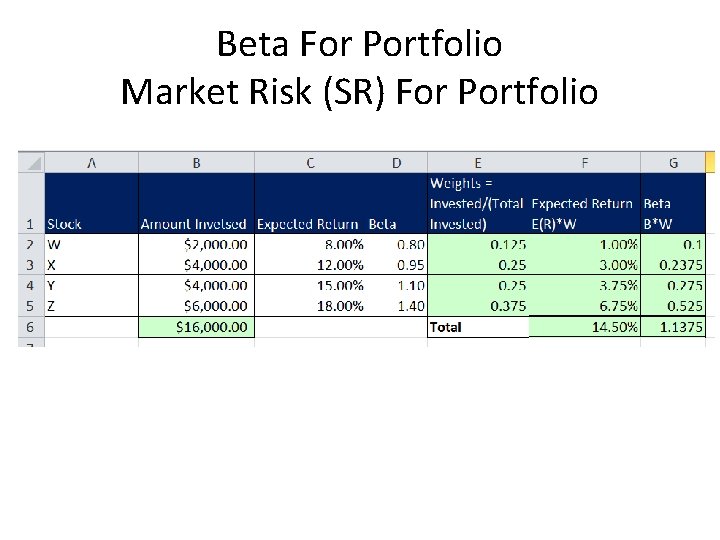Click the 1.1375 portfolio beta cell
The image size is (720, 540).
pyautogui.click(x=673, y=327)
